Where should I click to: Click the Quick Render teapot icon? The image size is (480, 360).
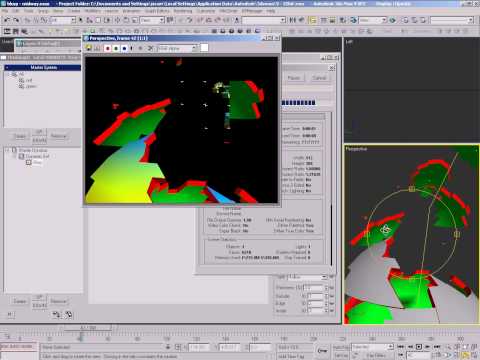pos(393,20)
